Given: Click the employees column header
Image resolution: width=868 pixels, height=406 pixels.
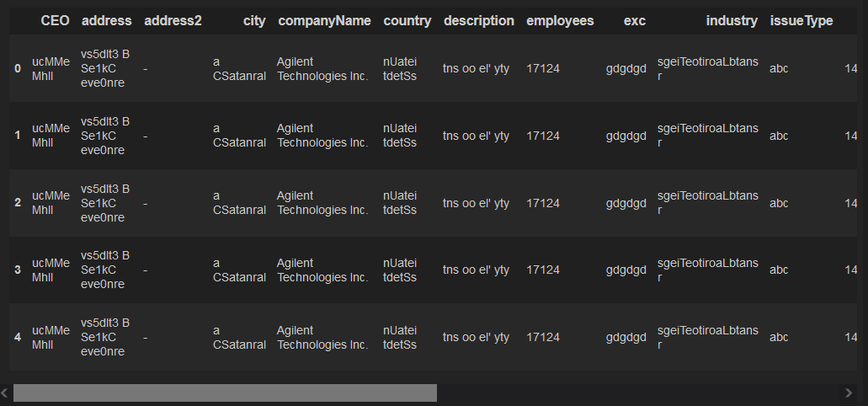Looking at the screenshot, I should click(560, 21).
